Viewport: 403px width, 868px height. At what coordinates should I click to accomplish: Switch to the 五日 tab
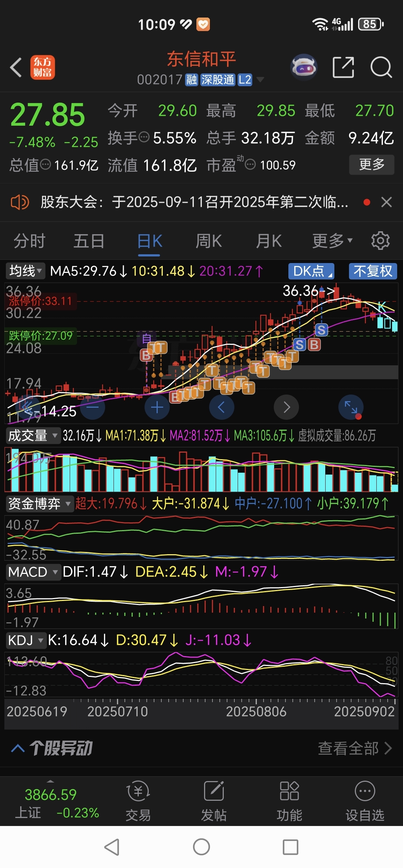(89, 241)
